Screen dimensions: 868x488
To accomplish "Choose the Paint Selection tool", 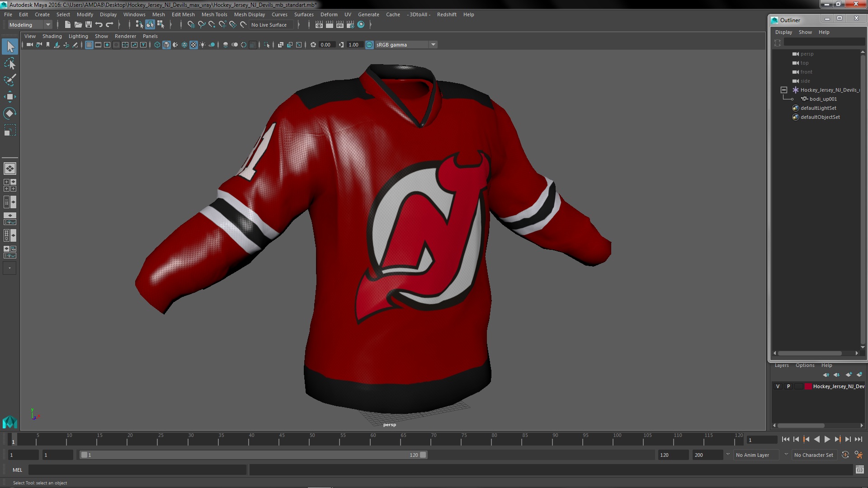I will coord(10,80).
